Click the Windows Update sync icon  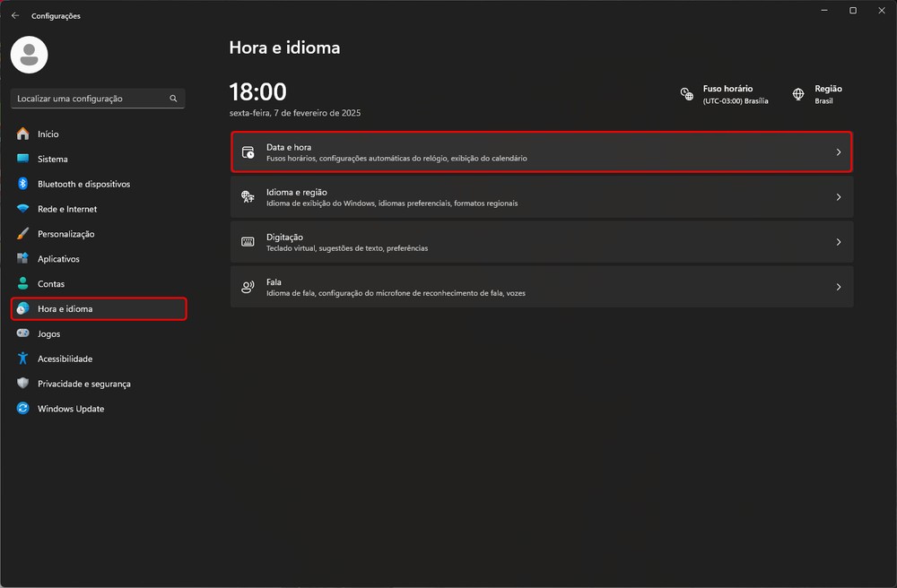23,409
